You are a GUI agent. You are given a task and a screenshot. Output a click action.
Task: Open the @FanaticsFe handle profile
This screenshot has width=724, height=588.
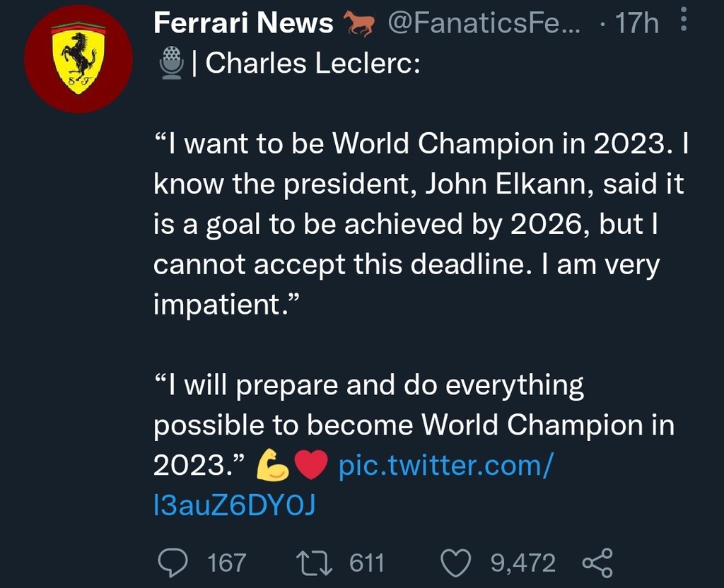coord(483,24)
